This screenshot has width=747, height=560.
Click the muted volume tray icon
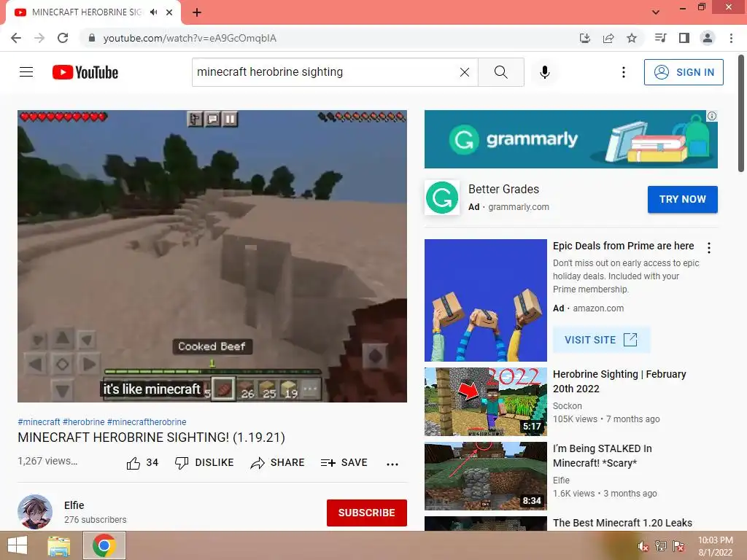click(x=643, y=546)
